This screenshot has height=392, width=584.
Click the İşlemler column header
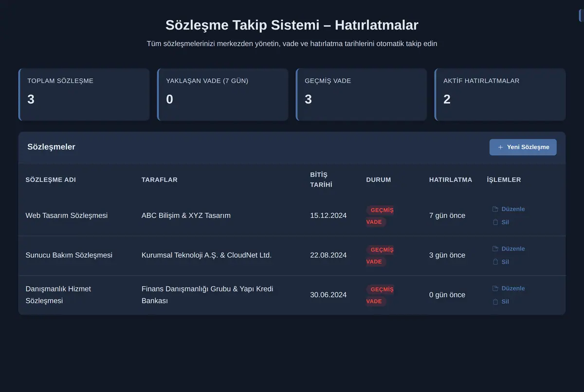point(504,180)
